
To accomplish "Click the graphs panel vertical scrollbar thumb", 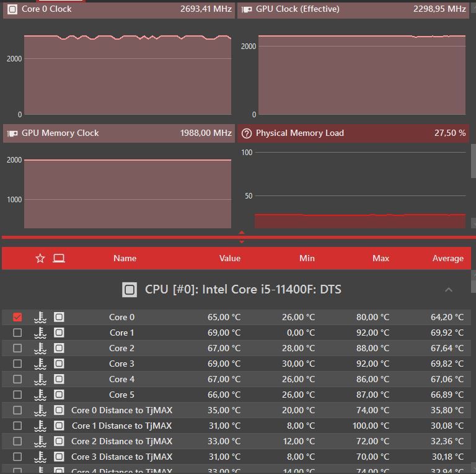I will point(474,161).
